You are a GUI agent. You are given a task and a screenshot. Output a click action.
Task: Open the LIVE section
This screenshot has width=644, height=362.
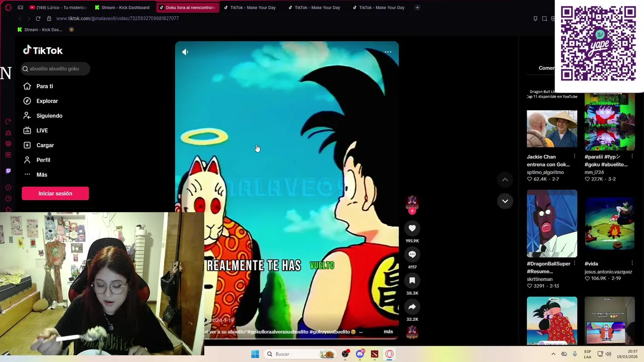tap(36, 130)
